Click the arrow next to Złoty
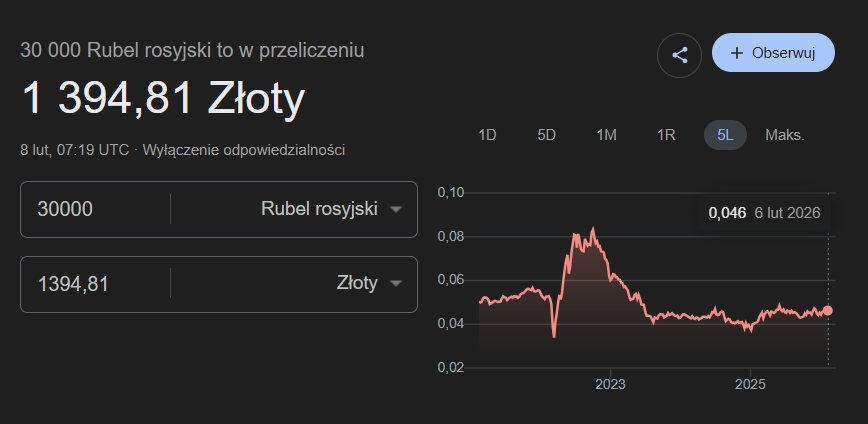The height and width of the screenshot is (424, 868). point(396,285)
